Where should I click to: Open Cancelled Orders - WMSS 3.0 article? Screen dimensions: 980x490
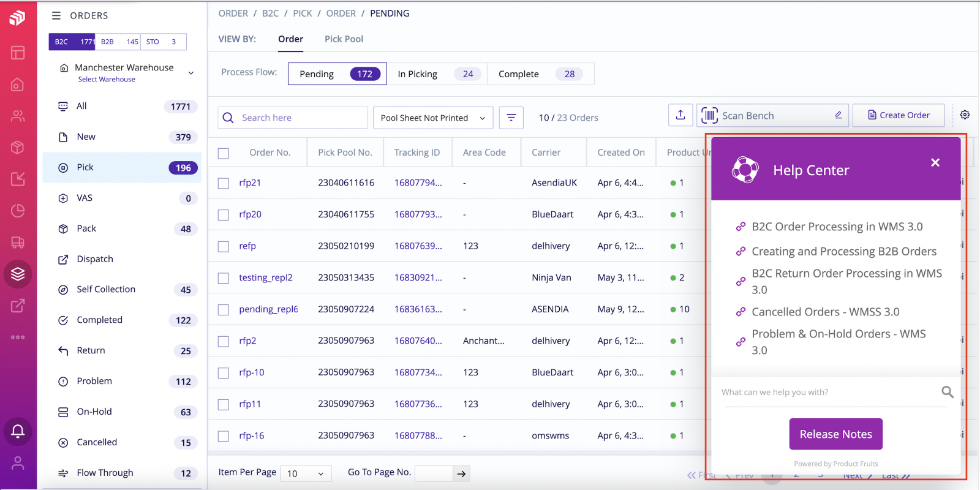pyautogui.click(x=825, y=312)
